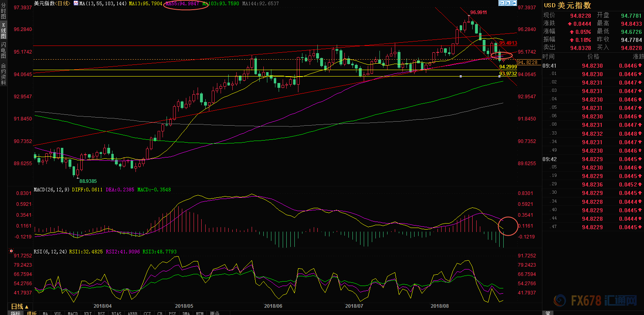Select the VOL indicator button
Image resolution: width=644 pixels, height=315 pixels.
(x=58, y=313)
